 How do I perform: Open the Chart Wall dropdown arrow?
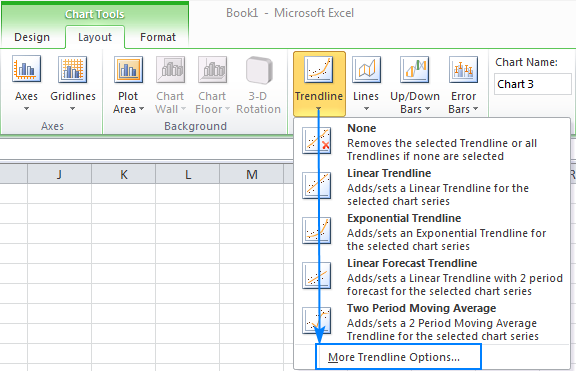[183, 109]
